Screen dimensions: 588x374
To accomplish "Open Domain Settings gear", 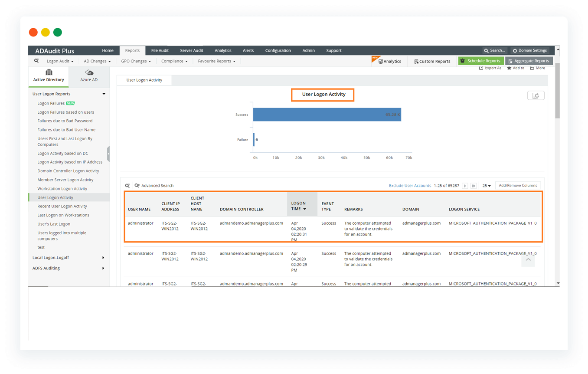I will [x=530, y=50].
